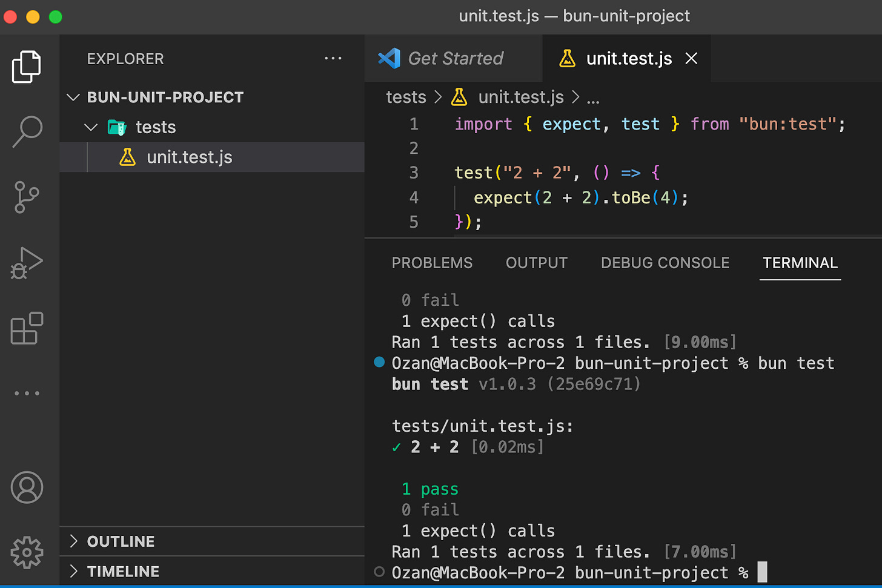
Task: Click the yellow minimize window button
Action: pyautogui.click(x=33, y=17)
